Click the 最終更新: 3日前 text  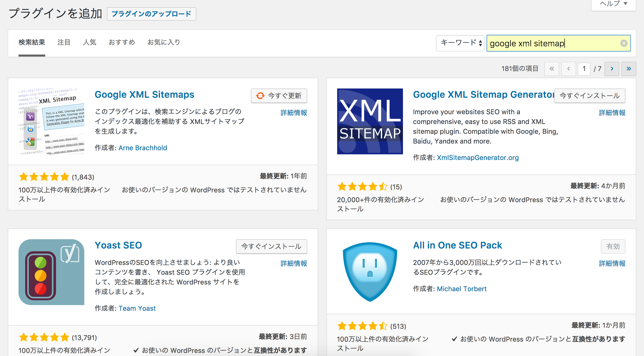click(283, 337)
